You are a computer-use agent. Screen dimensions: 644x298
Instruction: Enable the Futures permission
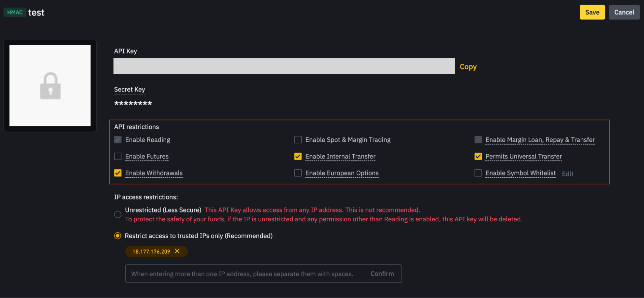pyautogui.click(x=118, y=156)
